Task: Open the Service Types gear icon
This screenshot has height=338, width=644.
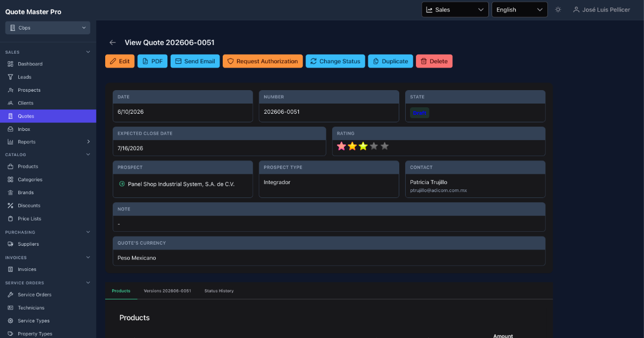Action: 10,321
